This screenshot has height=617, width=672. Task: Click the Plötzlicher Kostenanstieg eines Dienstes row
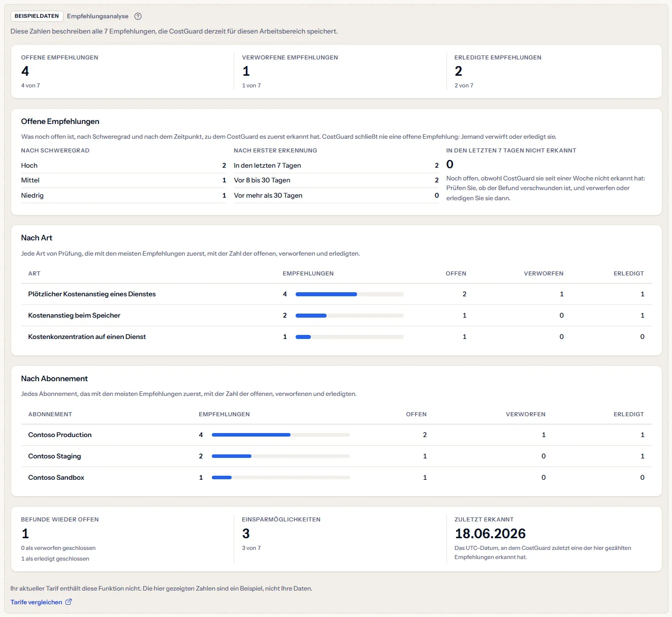pos(336,294)
